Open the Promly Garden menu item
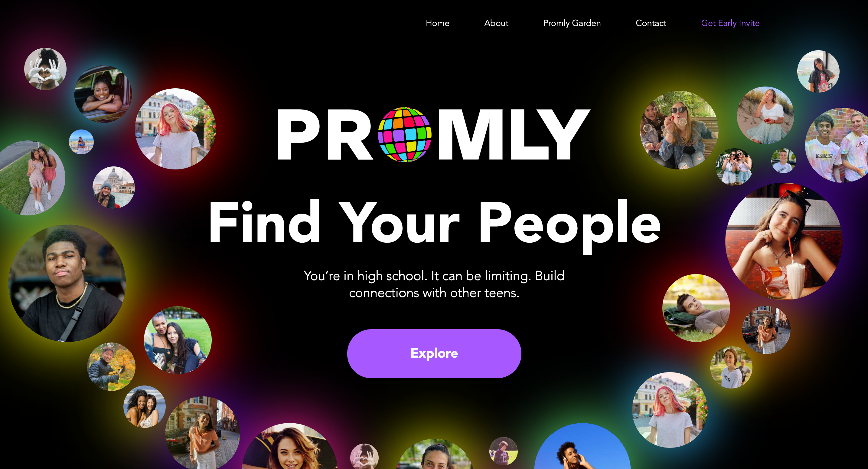868x469 pixels. pos(572,23)
